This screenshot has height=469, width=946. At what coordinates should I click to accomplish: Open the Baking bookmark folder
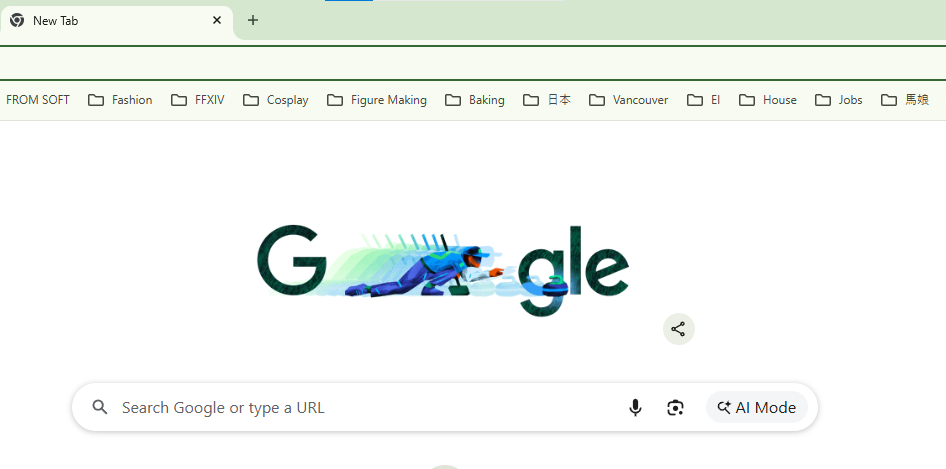[475, 100]
